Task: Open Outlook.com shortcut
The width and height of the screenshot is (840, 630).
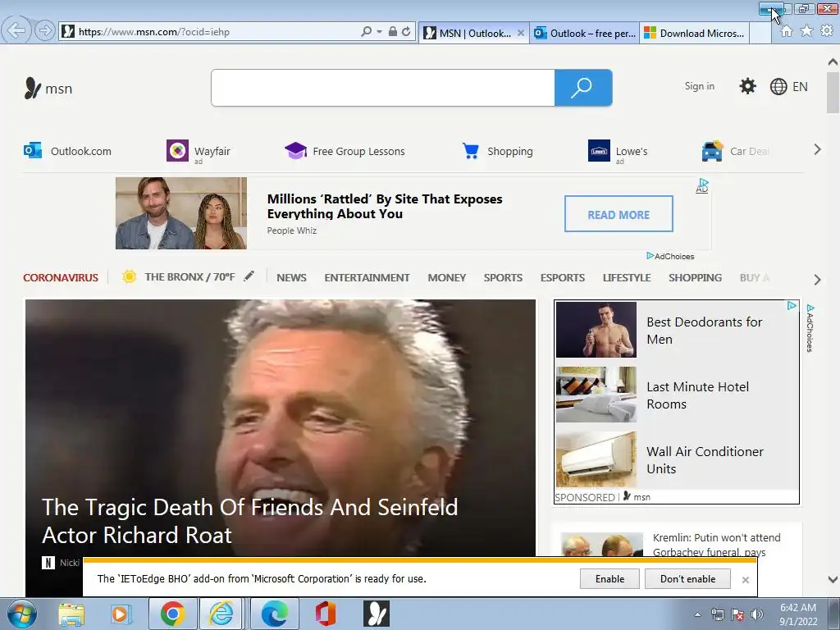Action: point(67,151)
